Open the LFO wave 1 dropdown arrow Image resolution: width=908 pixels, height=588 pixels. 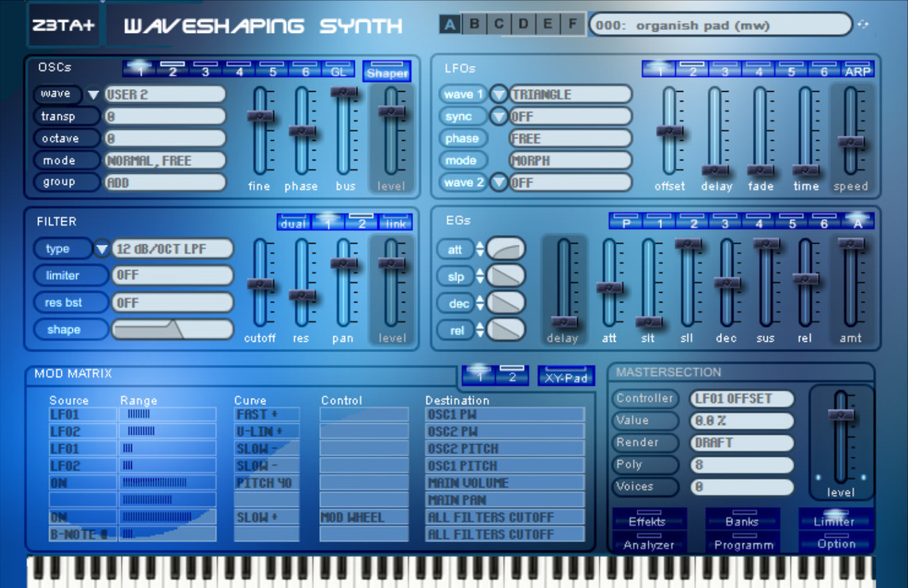(x=499, y=94)
